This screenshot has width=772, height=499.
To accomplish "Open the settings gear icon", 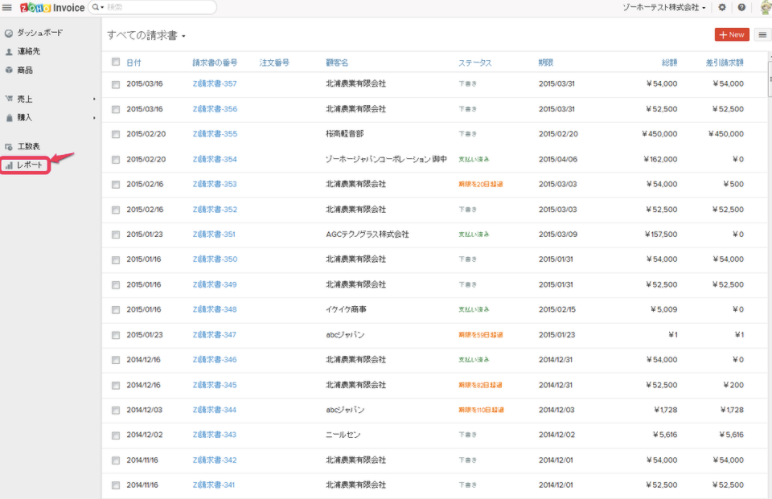I will tap(722, 7).
